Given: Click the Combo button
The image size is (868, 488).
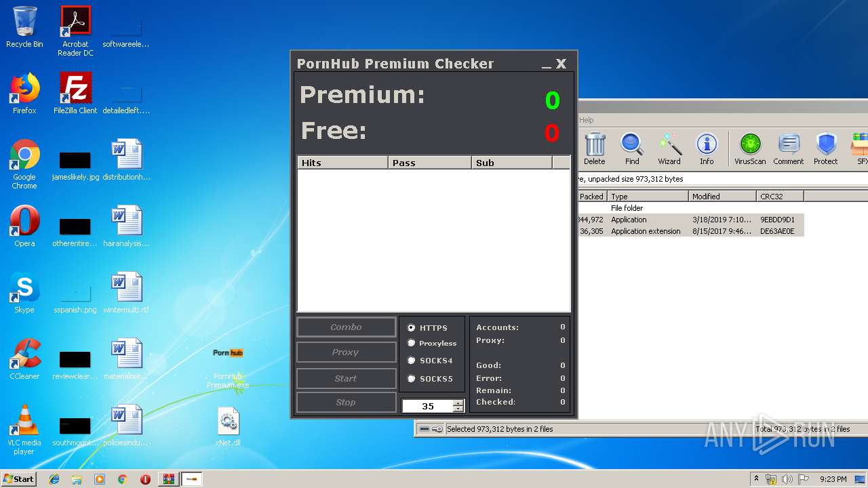Looking at the screenshot, I should [x=346, y=327].
